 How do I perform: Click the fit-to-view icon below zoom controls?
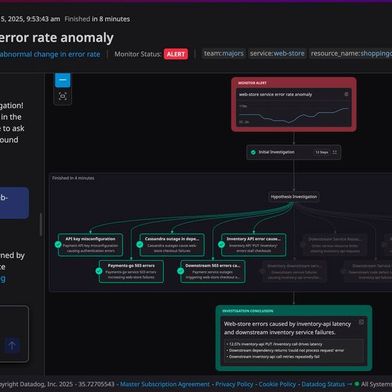(63, 96)
